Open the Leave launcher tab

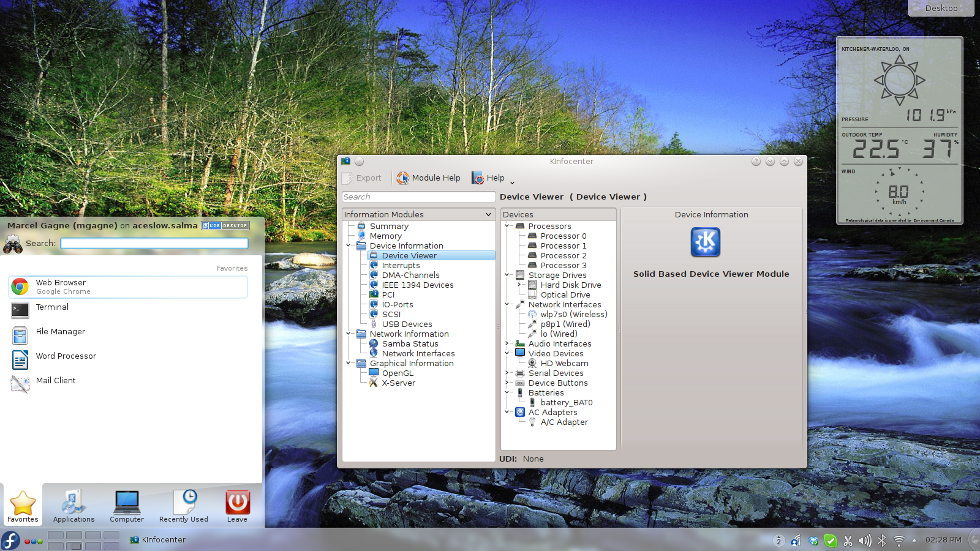tap(238, 506)
